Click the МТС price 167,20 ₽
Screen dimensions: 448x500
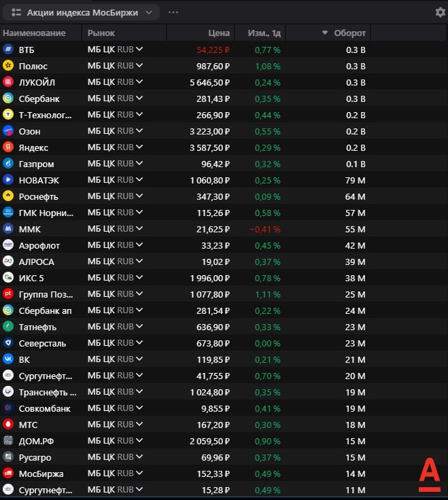pos(213,425)
